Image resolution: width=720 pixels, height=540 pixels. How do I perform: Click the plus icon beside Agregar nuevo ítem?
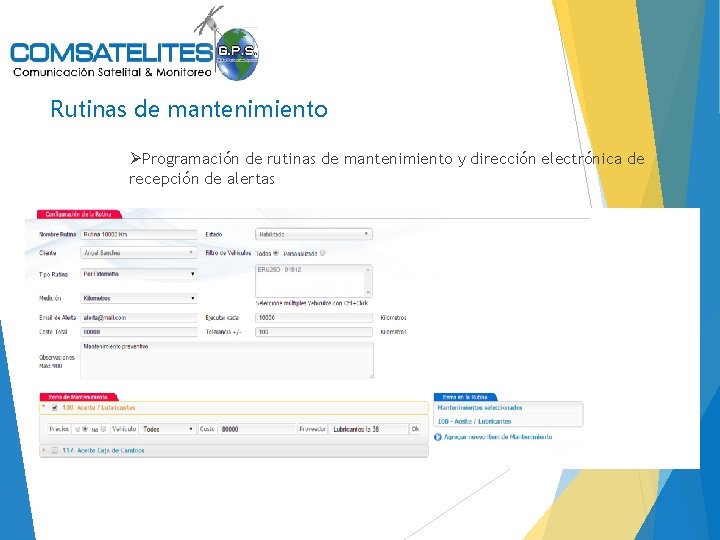coord(438,437)
